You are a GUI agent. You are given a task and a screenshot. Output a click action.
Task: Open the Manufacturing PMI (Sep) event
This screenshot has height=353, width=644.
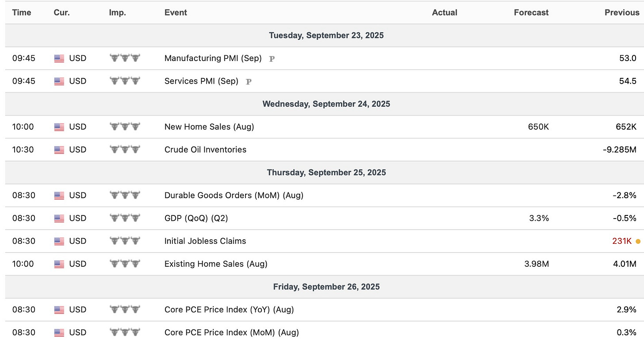click(x=213, y=58)
